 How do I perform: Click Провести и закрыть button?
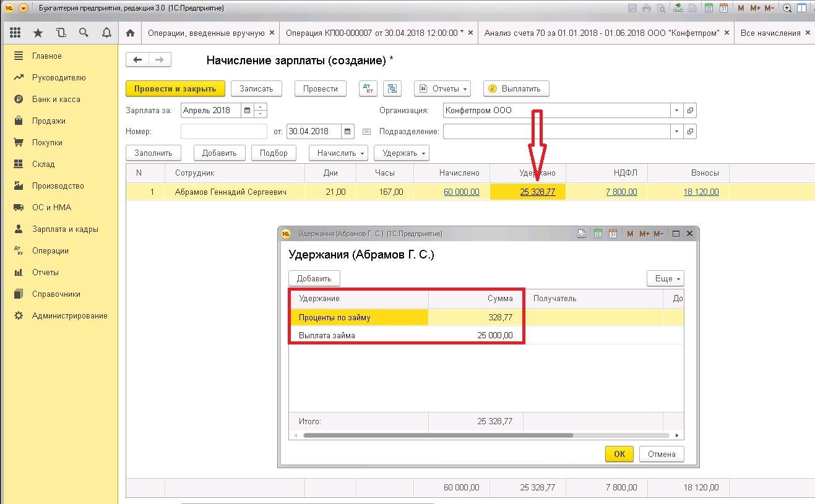point(175,88)
